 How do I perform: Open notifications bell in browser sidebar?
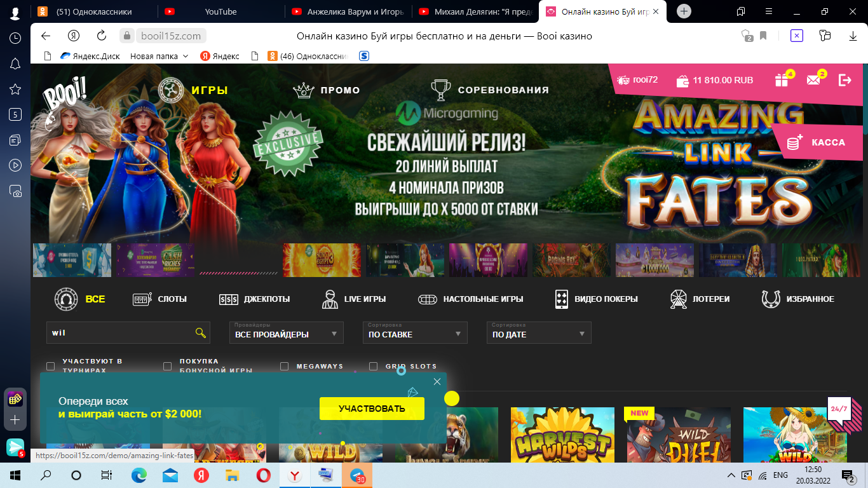pyautogui.click(x=15, y=64)
